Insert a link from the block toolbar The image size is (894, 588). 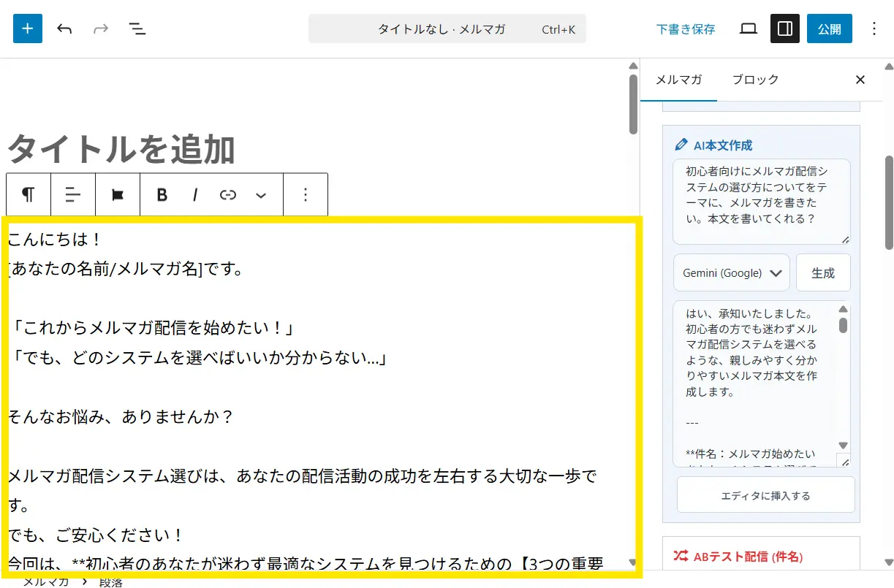pyautogui.click(x=228, y=194)
